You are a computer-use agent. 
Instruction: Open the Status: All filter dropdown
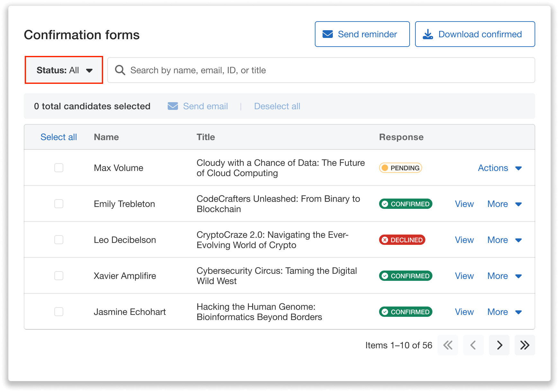click(x=64, y=70)
